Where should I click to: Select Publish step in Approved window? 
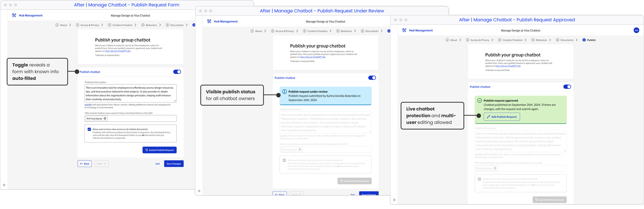pyautogui.click(x=589, y=40)
